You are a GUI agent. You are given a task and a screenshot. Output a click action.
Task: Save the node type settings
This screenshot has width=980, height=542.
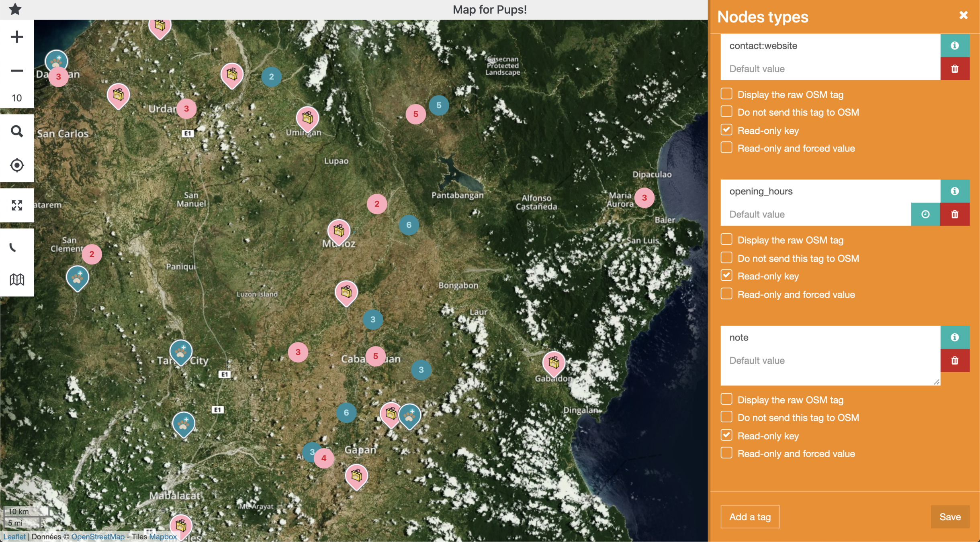click(949, 517)
